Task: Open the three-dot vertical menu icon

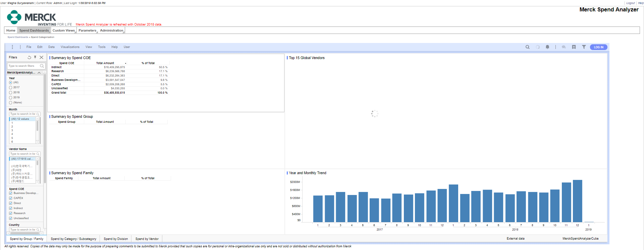Action: tap(12, 47)
